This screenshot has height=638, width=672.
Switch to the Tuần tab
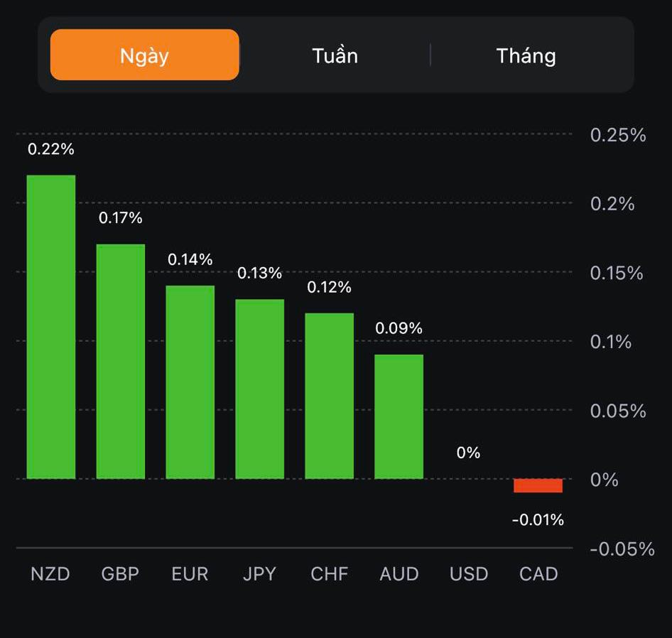tap(335, 55)
